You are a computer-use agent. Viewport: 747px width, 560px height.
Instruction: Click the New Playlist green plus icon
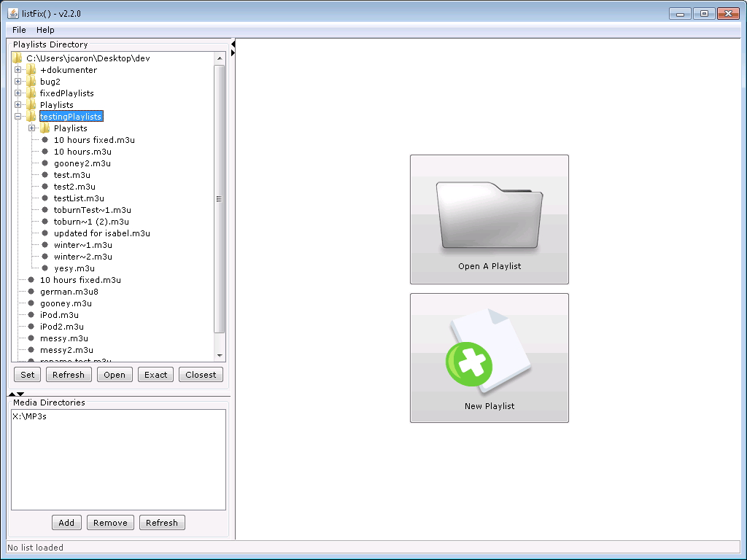click(x=470, y=363)
